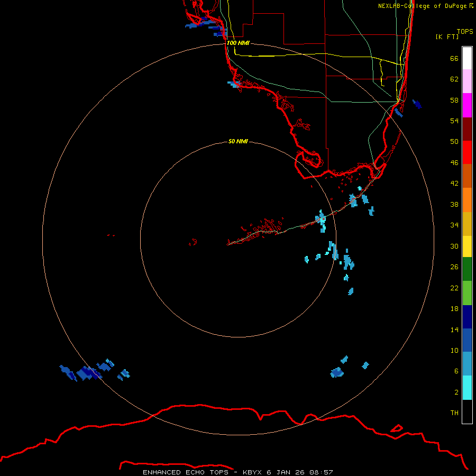The image size is (476, 476).
Task: Click the '10' legend value
Action: click(454, 350)
